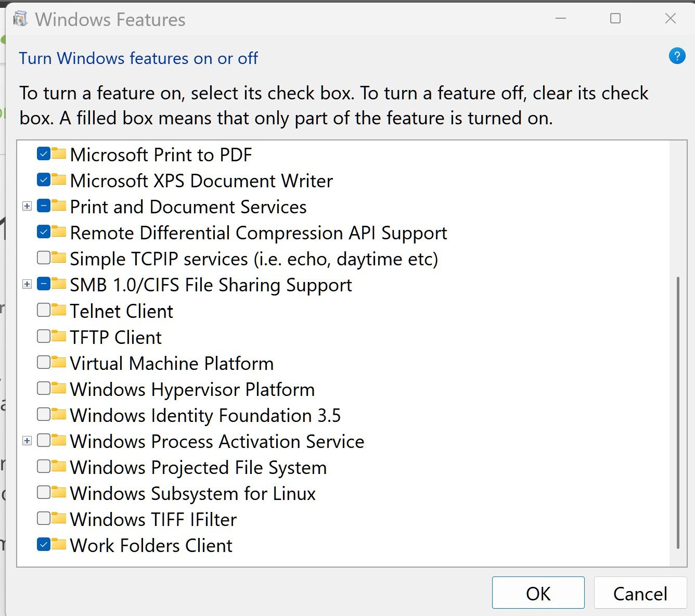Select the Windows Subsystem for Linux label
695x616 pixels.
(193, 493)
